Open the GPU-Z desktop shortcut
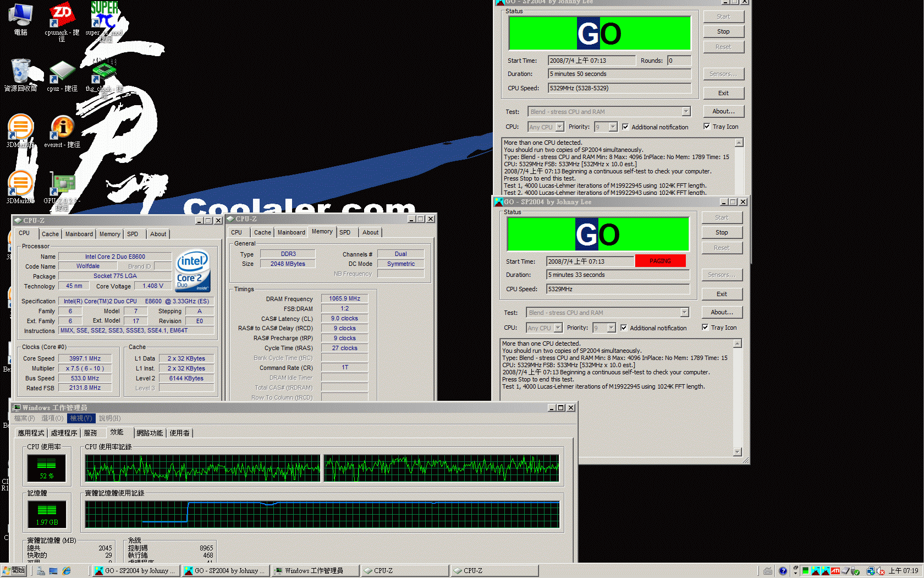 (62, 190)
